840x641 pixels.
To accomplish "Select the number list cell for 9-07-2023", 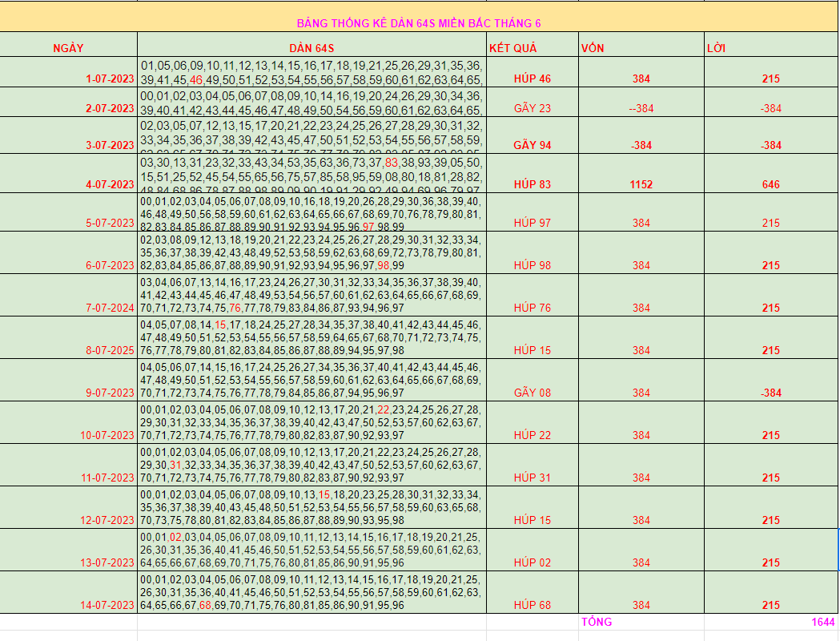I will pyautogui.click(x=311, y=380).
